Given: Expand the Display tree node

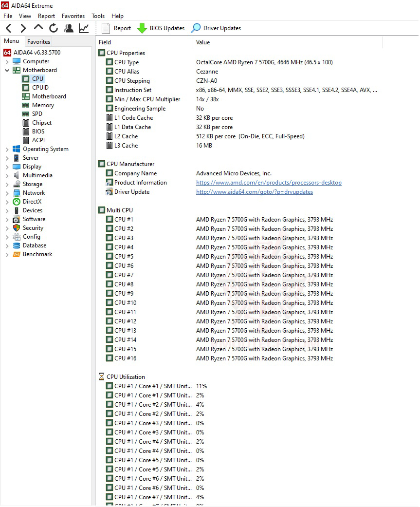Looking at the screenshot, I should tap(7, 167).
